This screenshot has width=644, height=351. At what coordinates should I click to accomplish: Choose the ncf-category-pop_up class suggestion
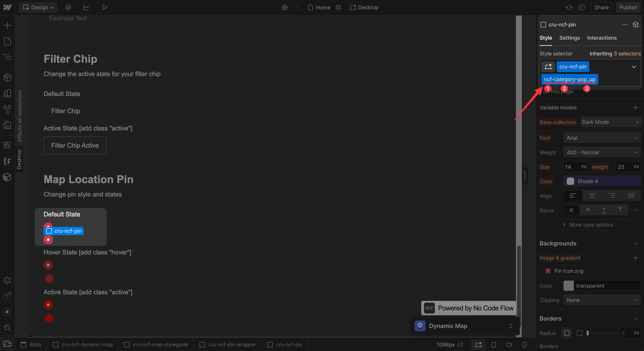(570, 80)
